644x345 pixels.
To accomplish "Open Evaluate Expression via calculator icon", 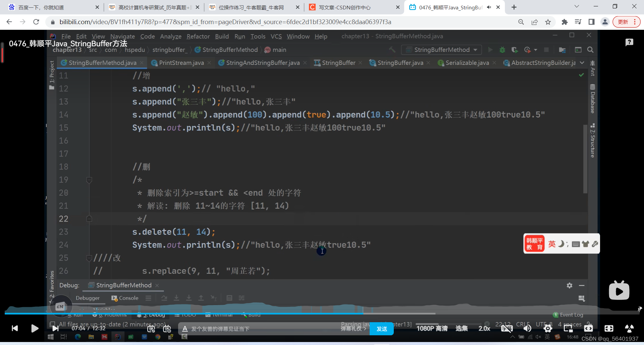I will 230,298.
